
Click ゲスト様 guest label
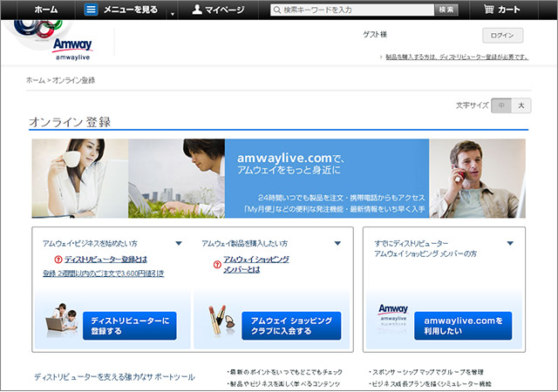pyautogui.click(x=375, y=35)
